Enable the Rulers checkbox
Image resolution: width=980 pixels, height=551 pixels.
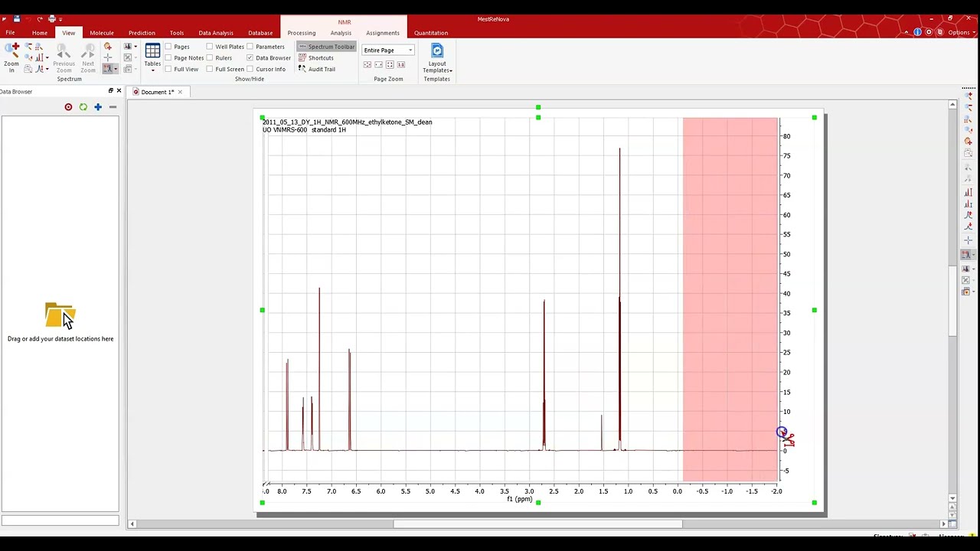coord(210,58)
